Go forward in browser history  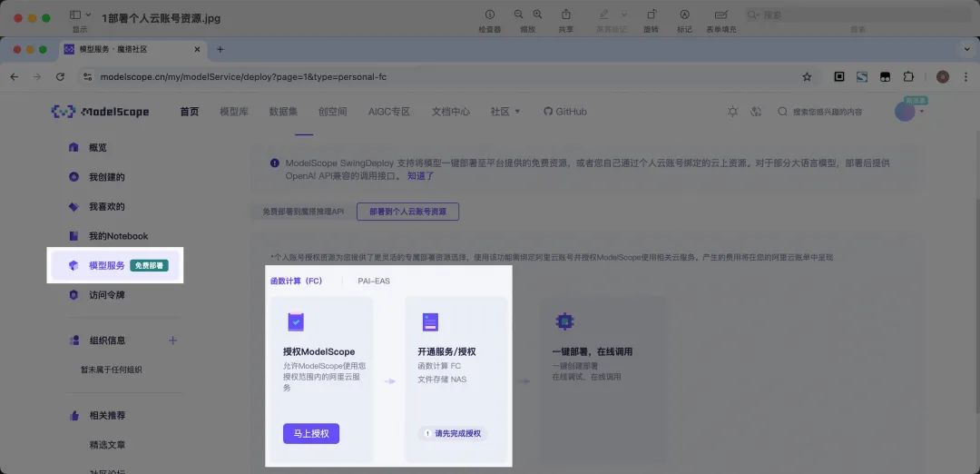(37, 77)
